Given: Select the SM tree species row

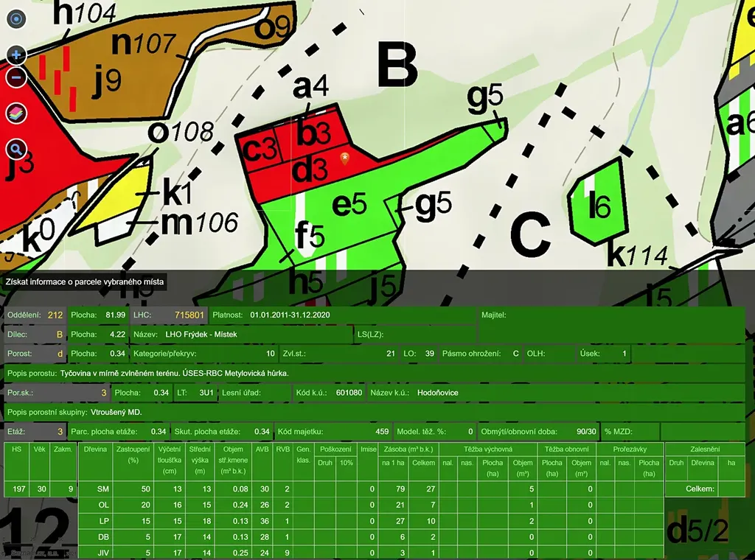Looking at the screenshot, I should coord(103,489).
